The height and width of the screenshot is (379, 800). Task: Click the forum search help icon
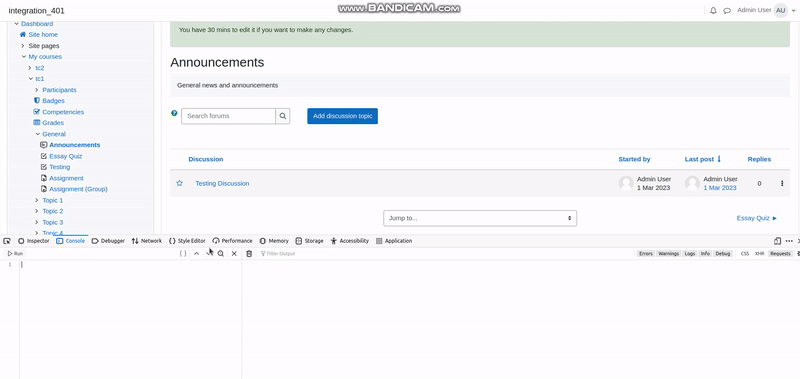174,113
